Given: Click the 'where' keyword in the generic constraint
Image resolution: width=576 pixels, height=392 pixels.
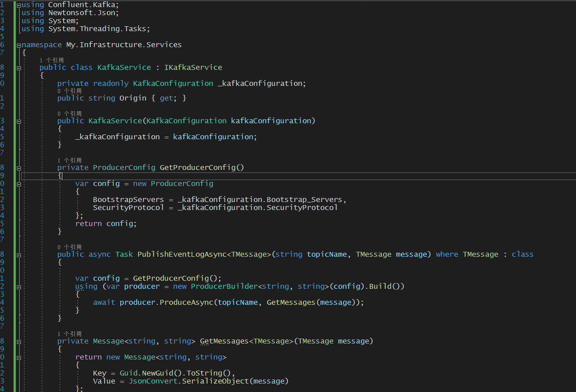Looking at the screenshot, I should click(447, 255).
